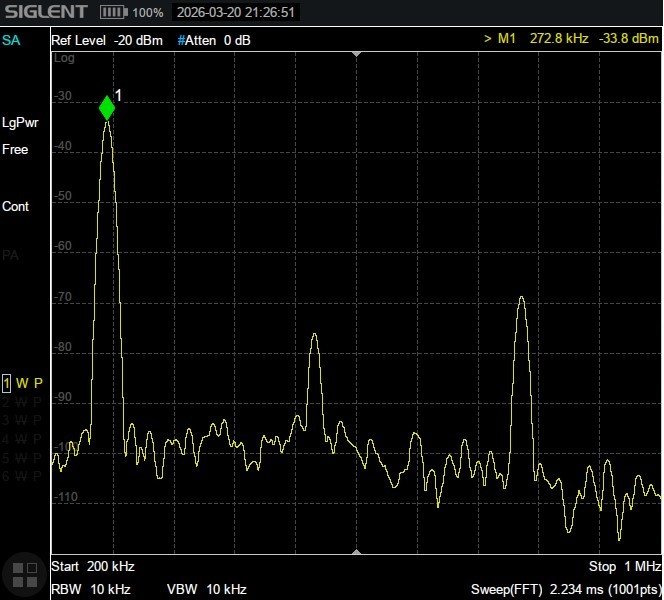Viewport: 664px width, 600px height.
Task: Click the Log scale label
Action: pyautogui.click(x=64, y=58)
